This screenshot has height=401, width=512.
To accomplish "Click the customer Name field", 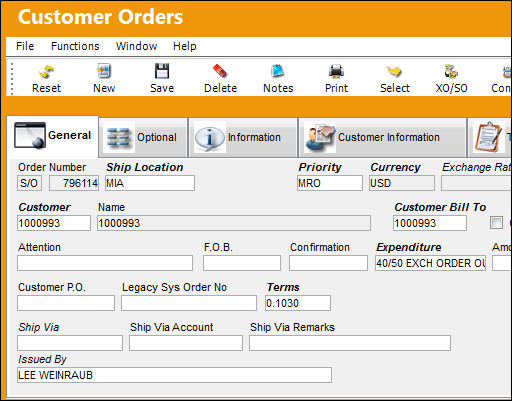I will [234, 223].
